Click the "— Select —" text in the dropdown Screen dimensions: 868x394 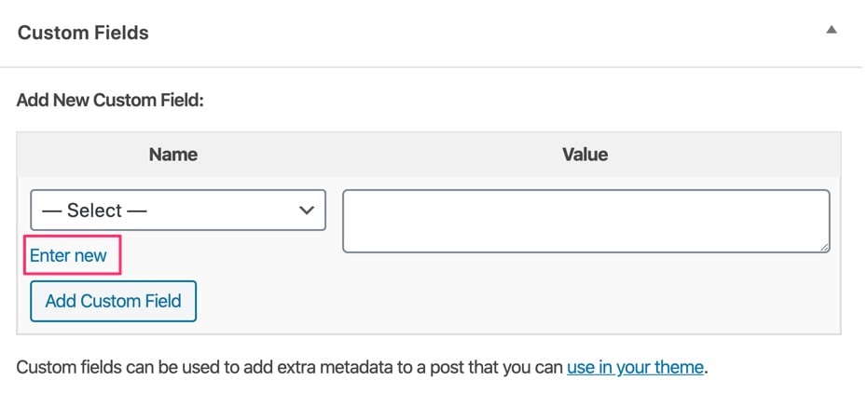[x=95, y=211]
